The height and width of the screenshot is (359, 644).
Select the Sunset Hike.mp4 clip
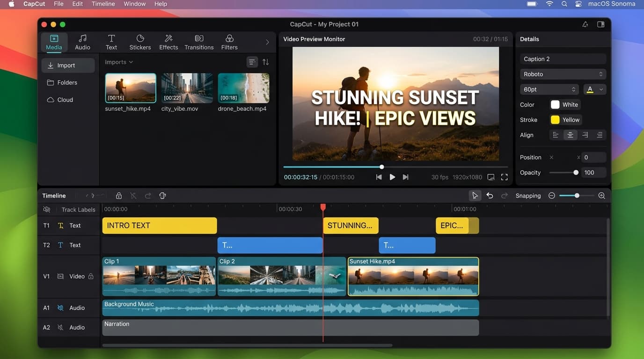click(413, 276)
